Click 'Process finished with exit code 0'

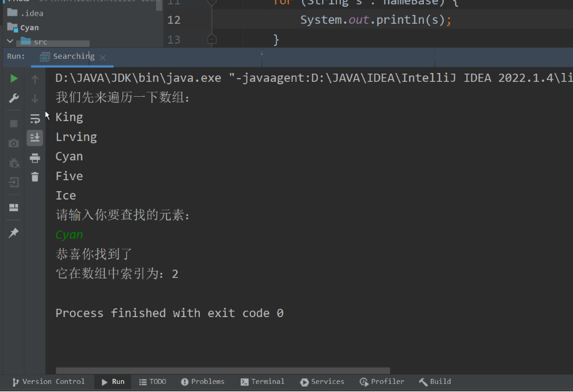click(x=170, y=313)
